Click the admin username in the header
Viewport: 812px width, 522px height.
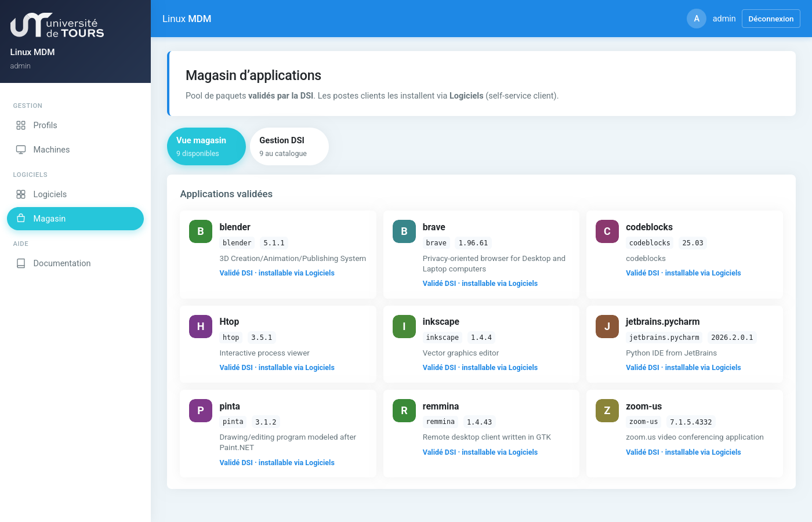pos(724,19)
